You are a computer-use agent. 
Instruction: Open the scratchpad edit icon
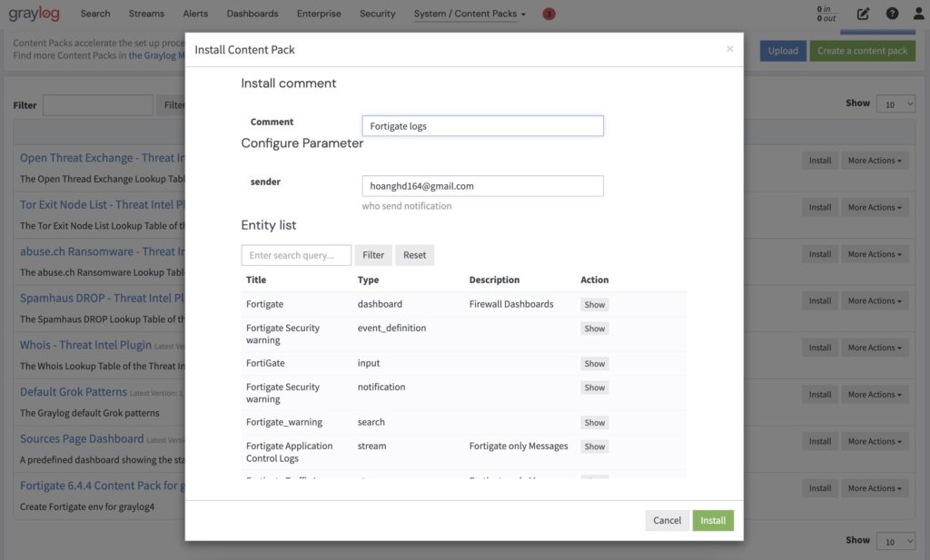[x=863, y=14]
